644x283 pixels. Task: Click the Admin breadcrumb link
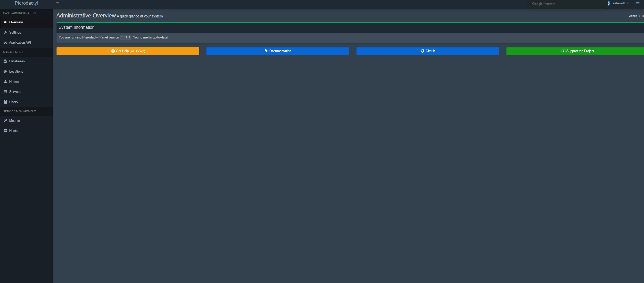[633, 16]
